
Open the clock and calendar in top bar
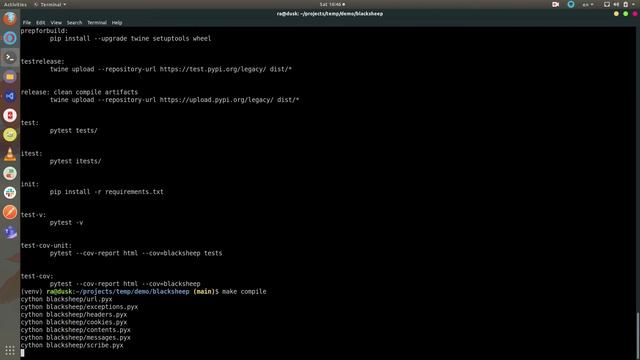pos(332,4)
